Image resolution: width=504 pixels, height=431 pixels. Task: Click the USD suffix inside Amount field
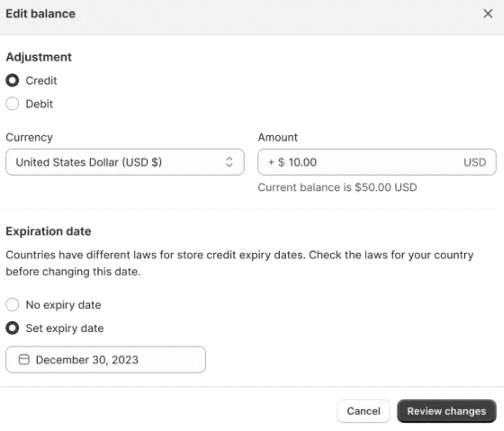point(474,163)
